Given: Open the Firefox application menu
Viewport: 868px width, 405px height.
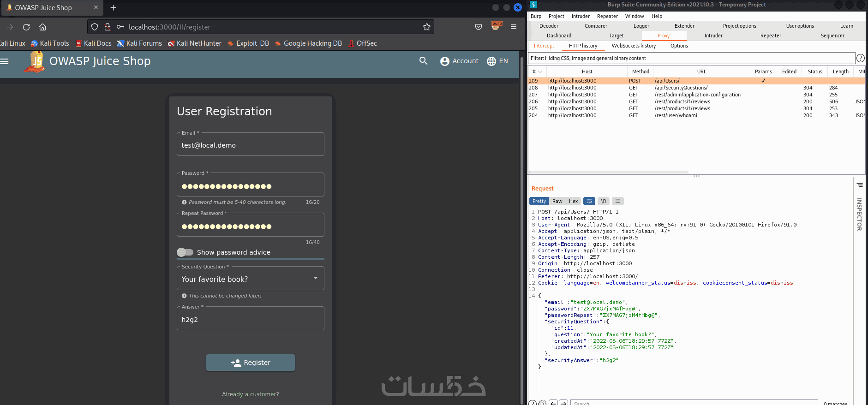Looking at the screenshot, I should coord(514,27).
